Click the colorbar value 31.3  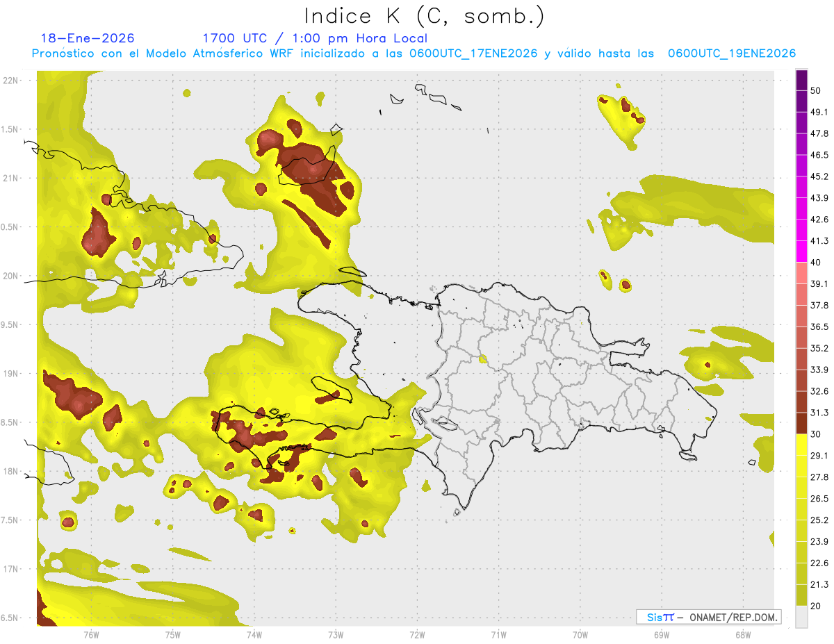coord(819,413)
